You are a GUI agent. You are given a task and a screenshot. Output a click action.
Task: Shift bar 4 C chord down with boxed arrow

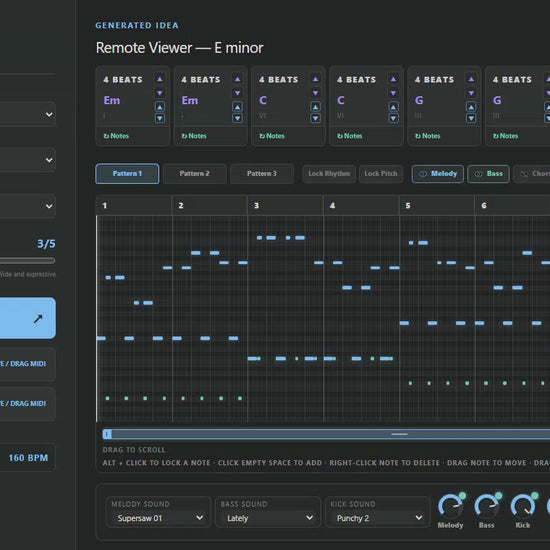[393, 118]
